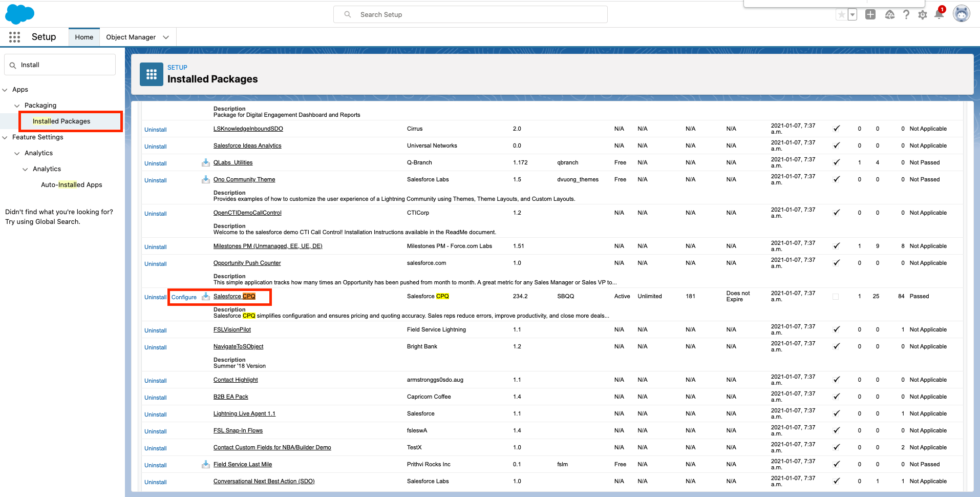Open the Object Manager tab dropdown chevron
The height and width of the screenshot is (497, 980).
coord(166,37)
